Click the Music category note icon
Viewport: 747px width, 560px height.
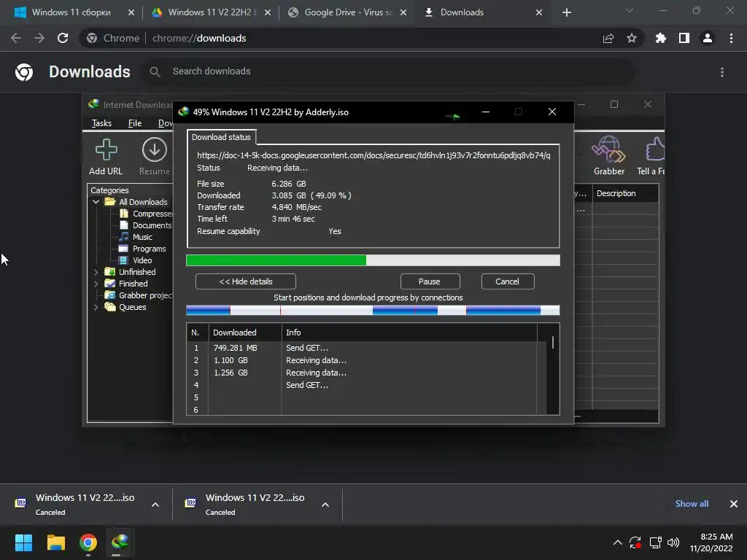coord(124,237)
